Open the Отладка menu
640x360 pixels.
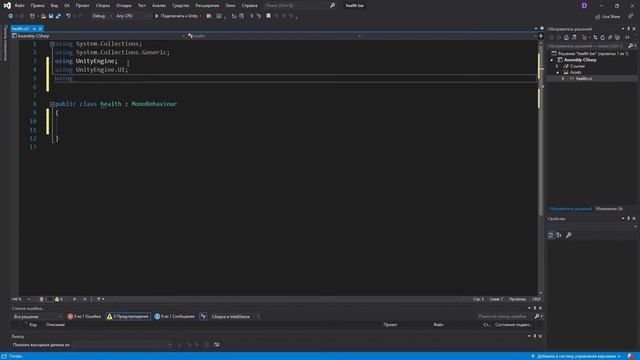click(x=123, y=6)
